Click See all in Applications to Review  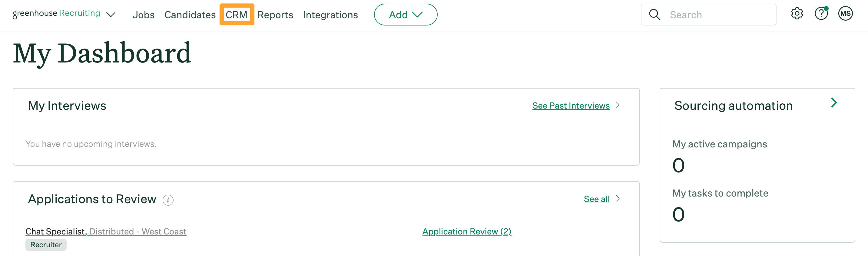coord(597,199)
